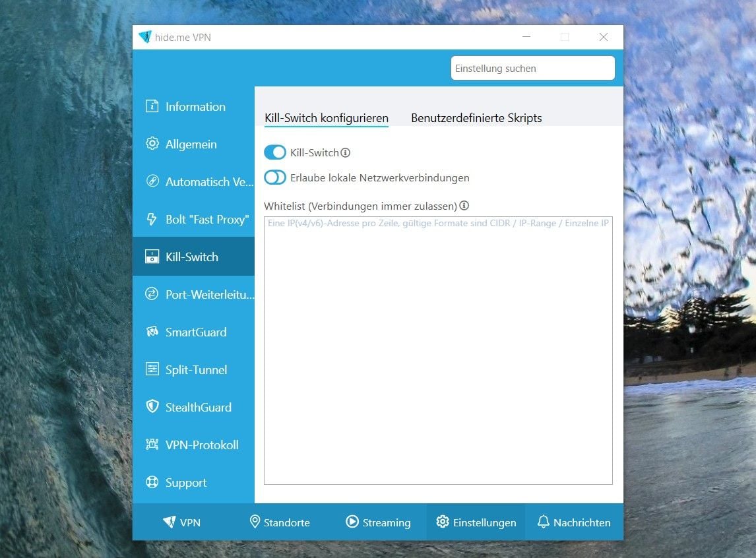
Task: Click the StealthGuard shield icon
Action: (152, 407)
